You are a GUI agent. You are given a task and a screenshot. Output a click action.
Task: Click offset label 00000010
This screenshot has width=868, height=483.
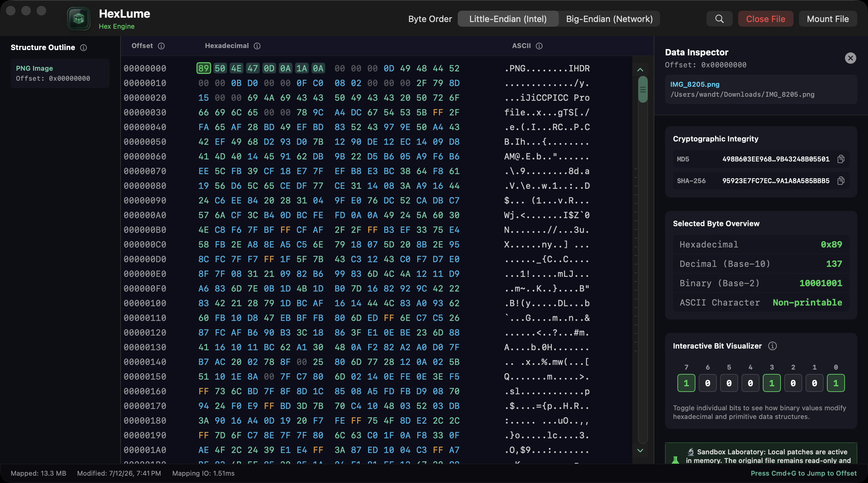[145, 83]
